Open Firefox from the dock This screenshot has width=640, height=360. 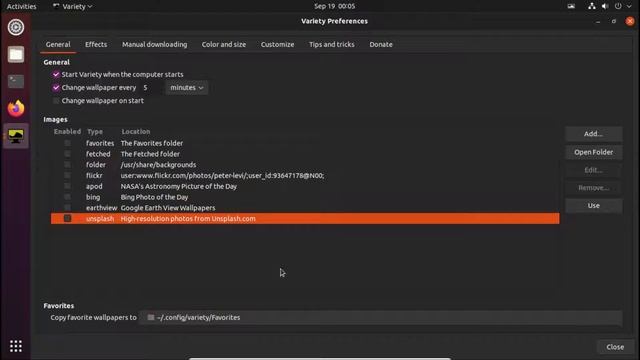click(x=16, y=108)
